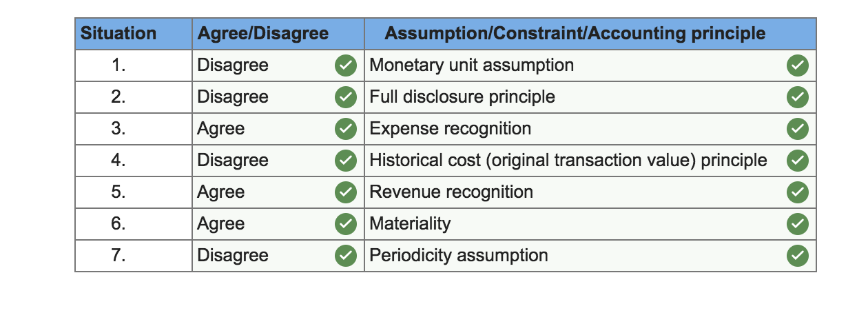Click checkmark next to Historical cost principle
The height and width of the screenshot is (324, 868).
tap(797, 161)
